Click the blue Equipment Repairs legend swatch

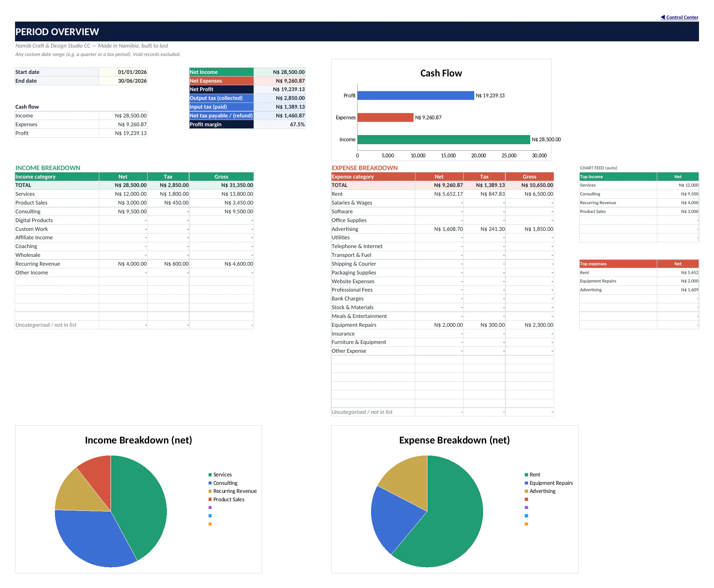[526, 483]
